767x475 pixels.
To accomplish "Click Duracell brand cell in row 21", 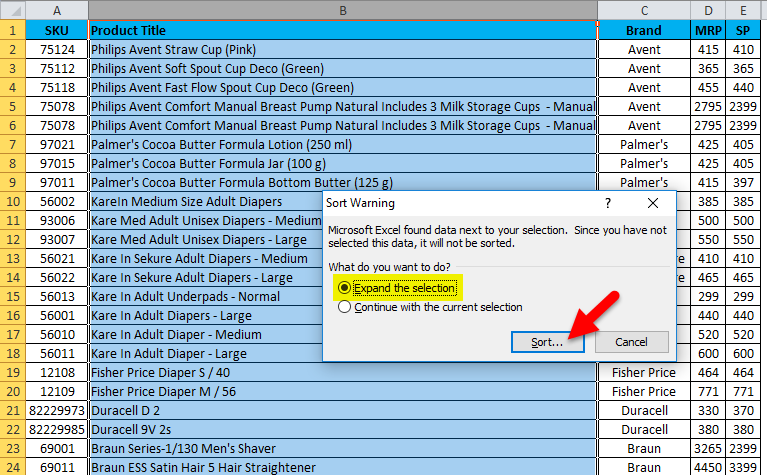I will (644, 410).
